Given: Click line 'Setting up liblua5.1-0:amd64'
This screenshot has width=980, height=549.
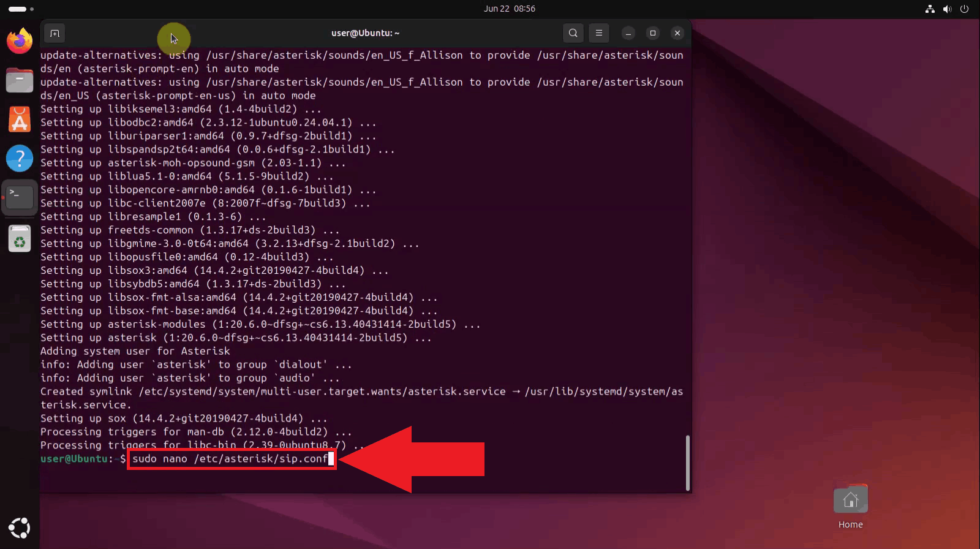Looking at the screenshot, I should (x=187, y=176).
